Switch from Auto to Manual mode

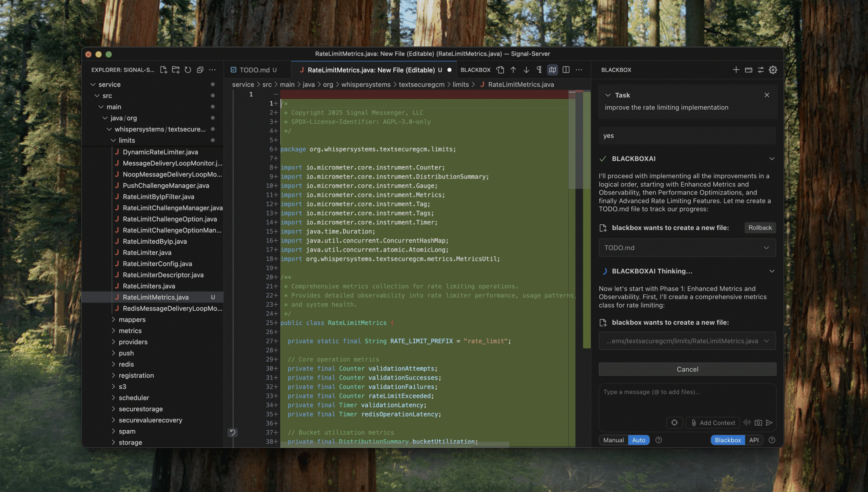point(613,440)
